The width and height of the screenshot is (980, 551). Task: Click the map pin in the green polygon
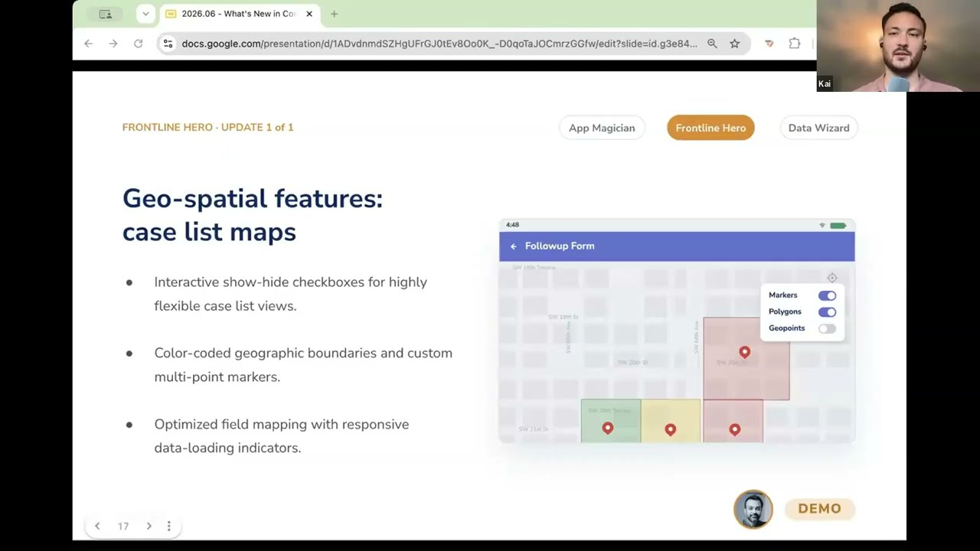(608, 429)
